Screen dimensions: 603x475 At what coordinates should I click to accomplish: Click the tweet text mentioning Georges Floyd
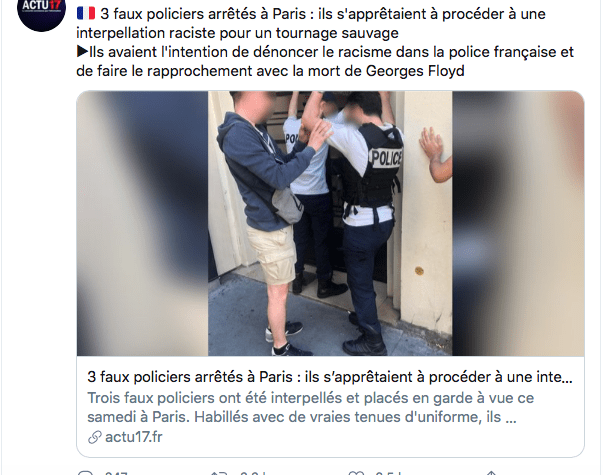point(325,61)
